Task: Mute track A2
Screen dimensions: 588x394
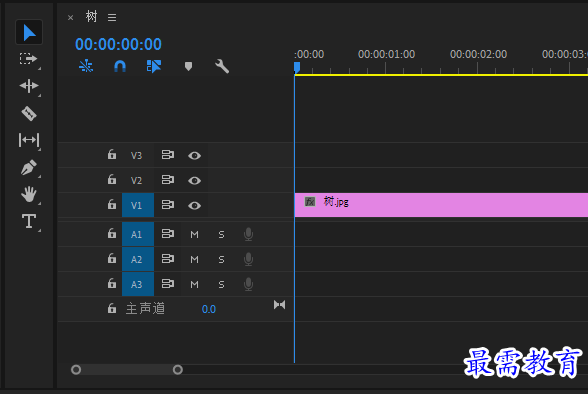Action: pos(194,259)
